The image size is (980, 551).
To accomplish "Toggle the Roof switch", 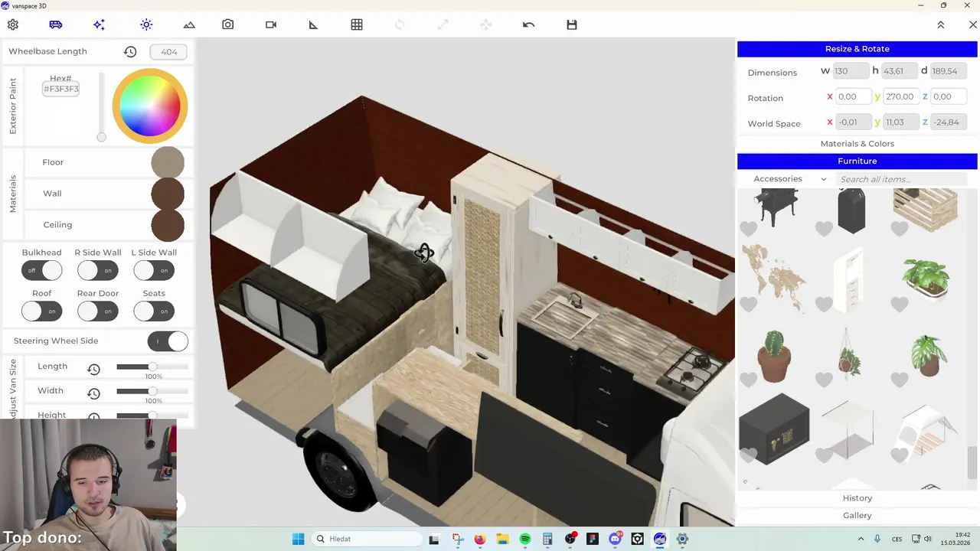I will pyautogui.click(x=41, y=311).
